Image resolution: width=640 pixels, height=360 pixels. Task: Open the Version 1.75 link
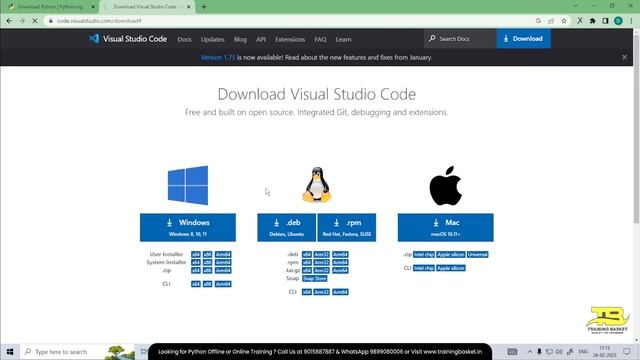click(218, 58)
